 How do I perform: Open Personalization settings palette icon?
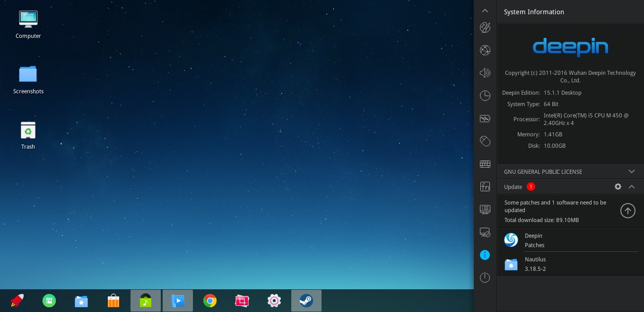tap(485, 27)
